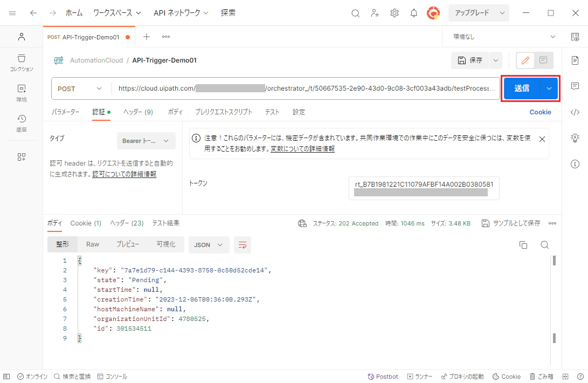This screenshot has width=588, height=383.
Task: Add a new request tab with plus
Action: 147,37
